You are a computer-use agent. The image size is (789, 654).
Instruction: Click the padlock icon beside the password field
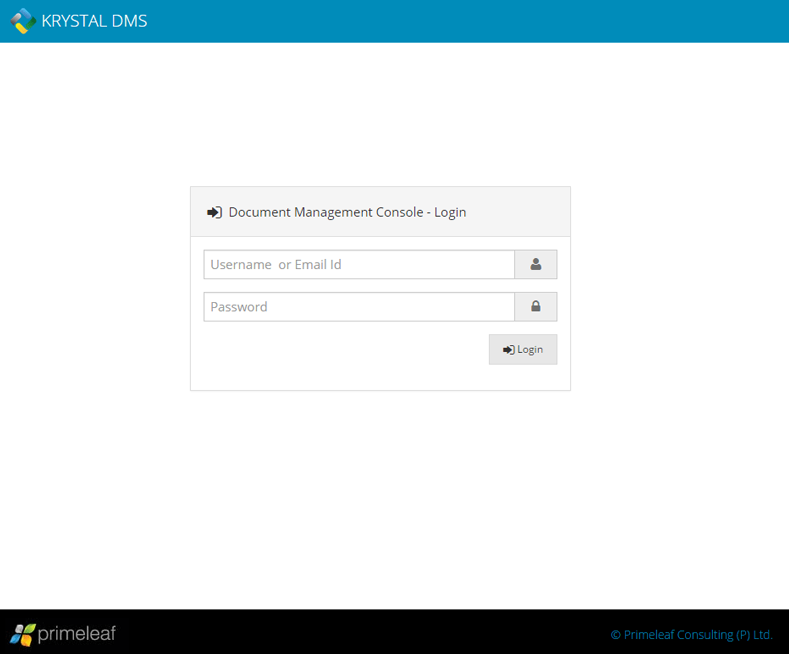pos(536,307)
